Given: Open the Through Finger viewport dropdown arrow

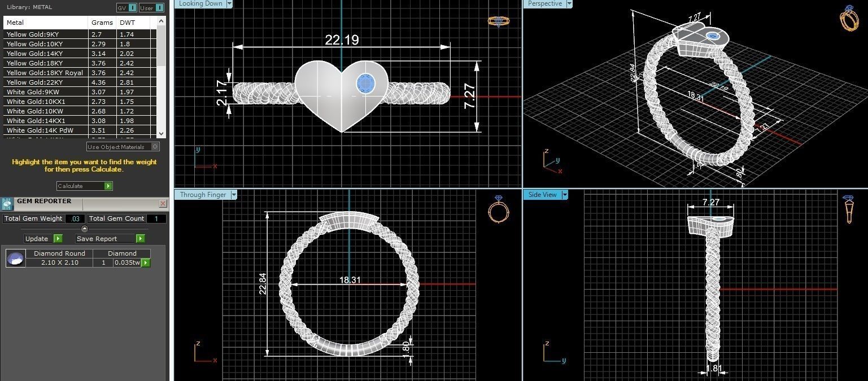Looking at the screenshot, I should 234,195.
